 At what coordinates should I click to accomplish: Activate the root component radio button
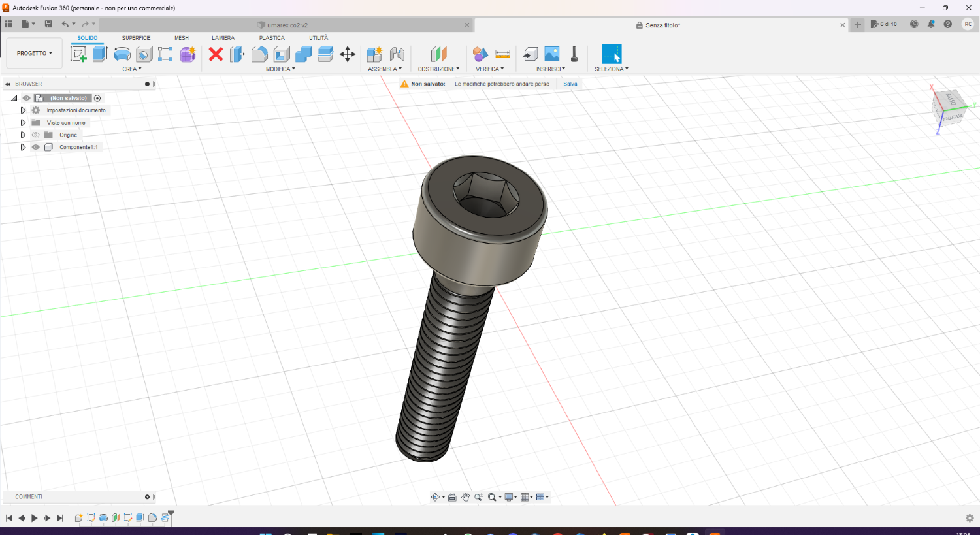tap(97, 98)
